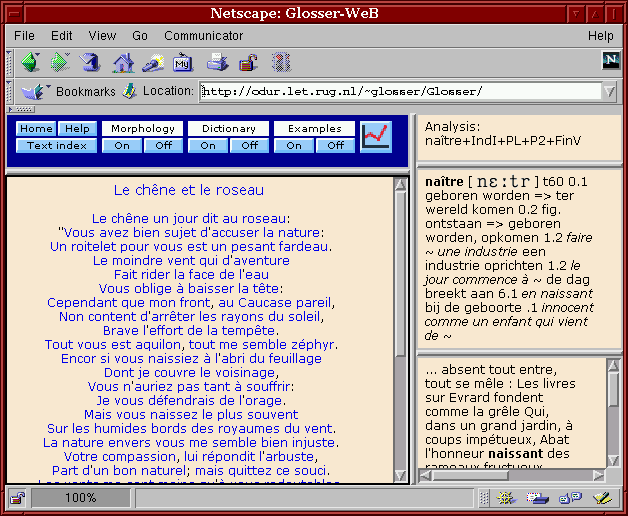Open the Communicator menu
This screenshot has height=516, width=628.
pyautogui.click(x=203, y=36)
